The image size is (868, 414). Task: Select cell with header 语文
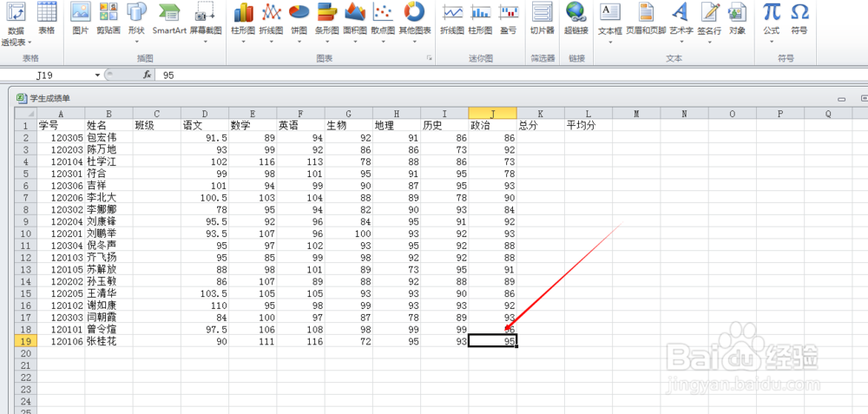(x=205, y=126)
